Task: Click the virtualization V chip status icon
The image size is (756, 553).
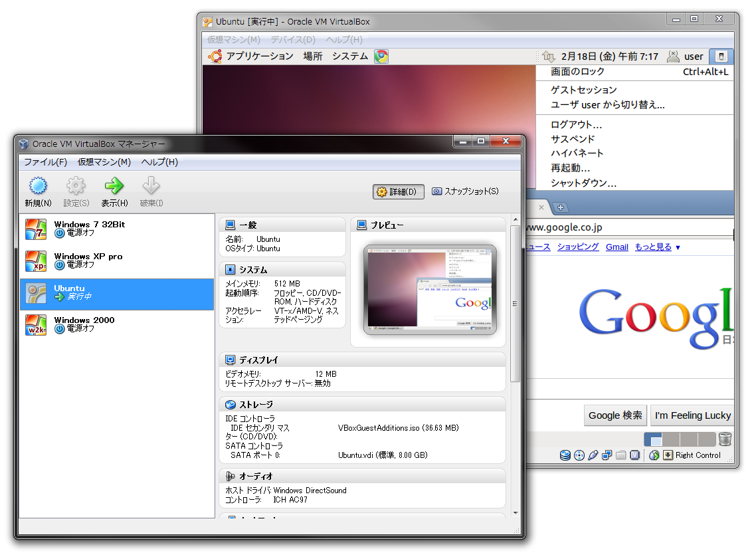Action: (635, 455)
